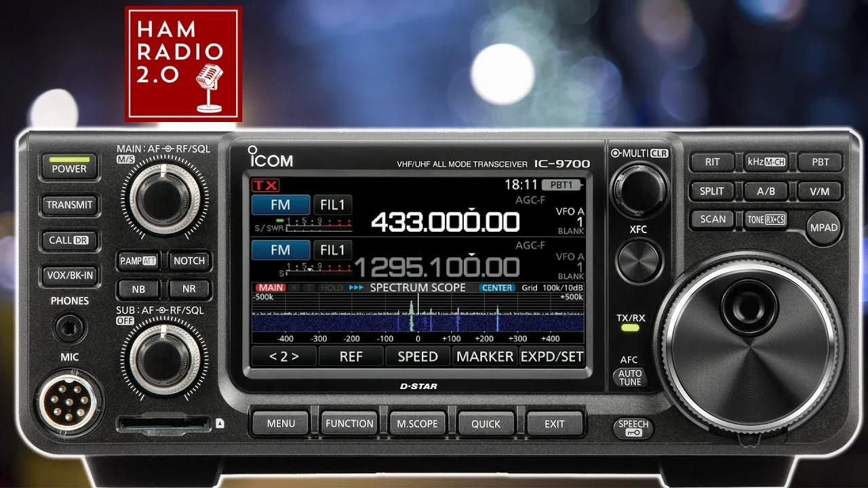
Task: Switch scope to CENTER mode
Action: [498, 287]
